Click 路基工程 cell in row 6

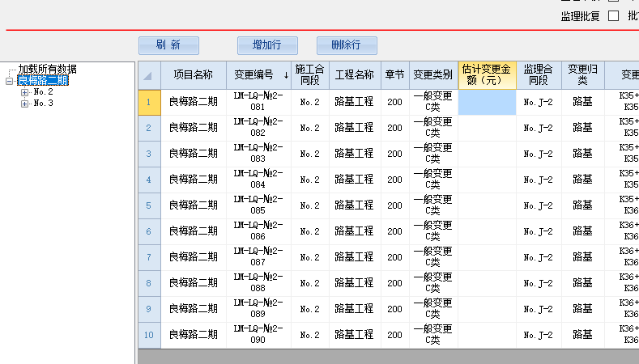355,231
